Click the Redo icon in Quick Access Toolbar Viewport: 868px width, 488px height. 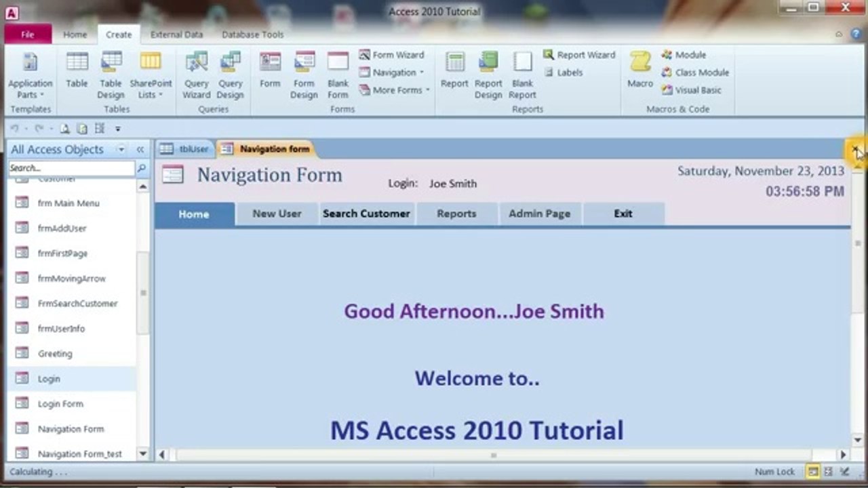[x=39, y=129]
